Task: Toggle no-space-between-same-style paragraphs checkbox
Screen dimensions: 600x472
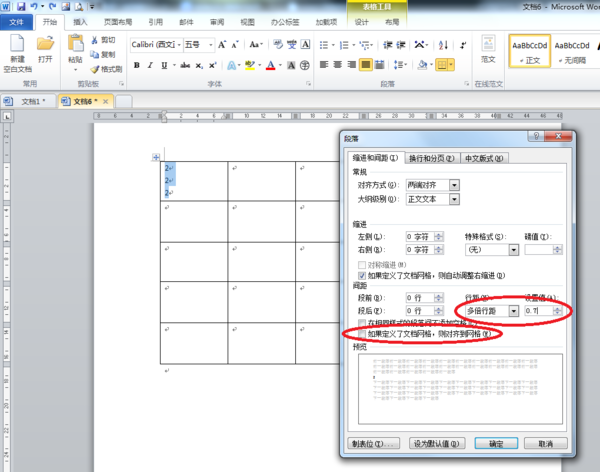Action: point(362,323)
